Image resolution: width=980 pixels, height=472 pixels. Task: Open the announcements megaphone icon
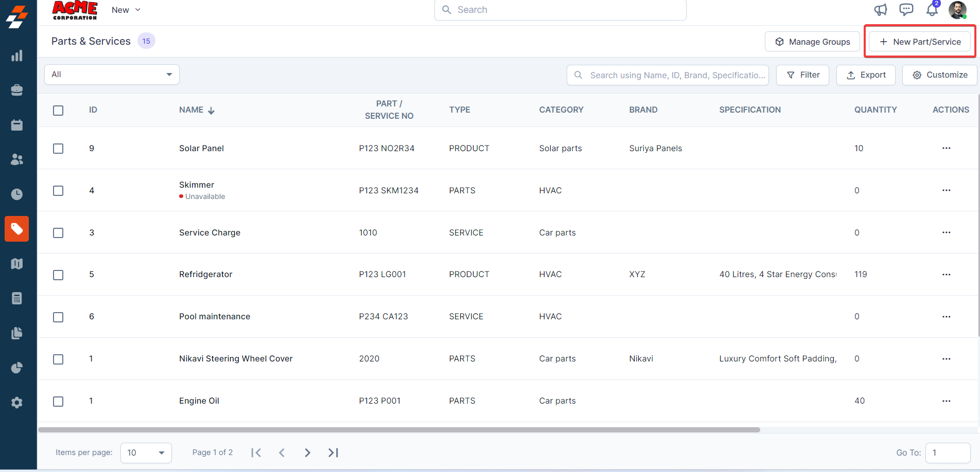tap(881, 10)
